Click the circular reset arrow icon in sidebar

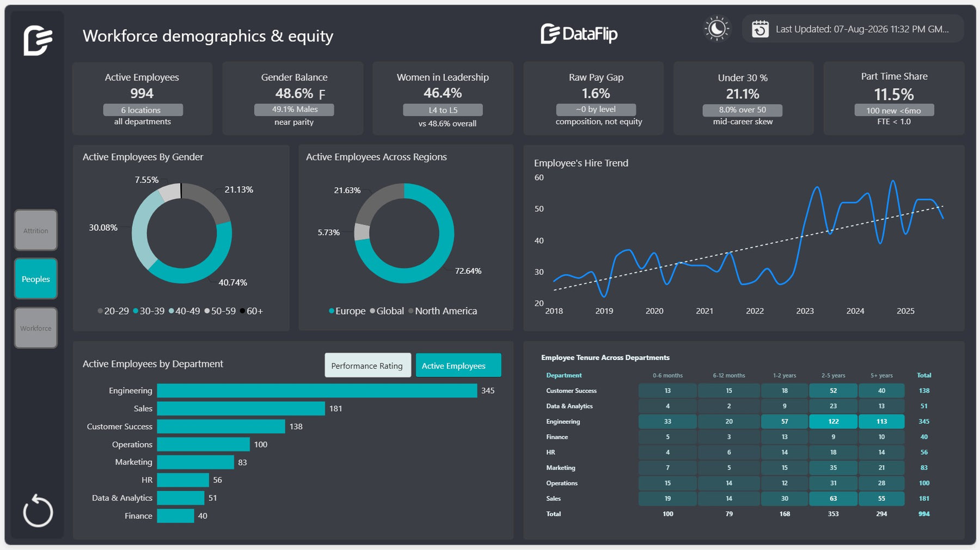coord(38,511)
